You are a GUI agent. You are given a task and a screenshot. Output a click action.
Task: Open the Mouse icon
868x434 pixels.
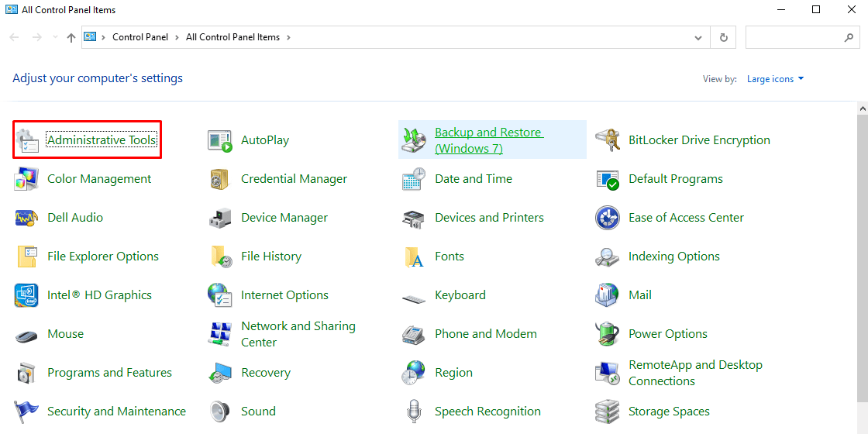[26, 336]
